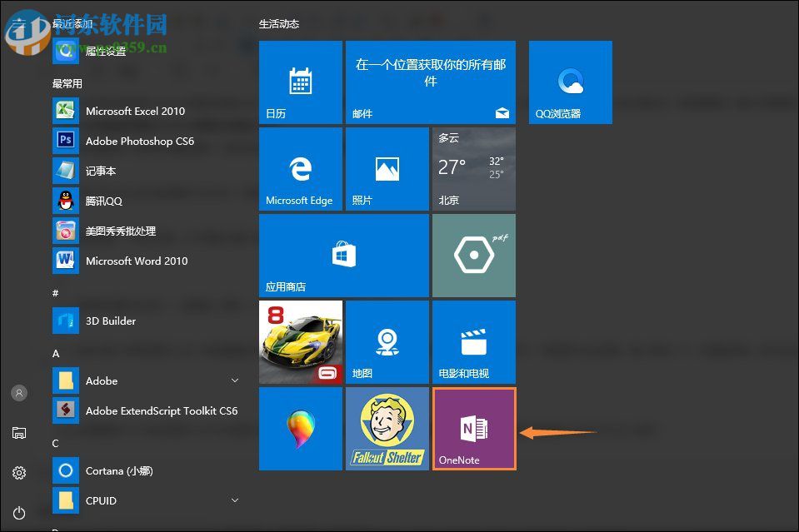
Task: Open 3D Builder app
Action: pos(147,321)
